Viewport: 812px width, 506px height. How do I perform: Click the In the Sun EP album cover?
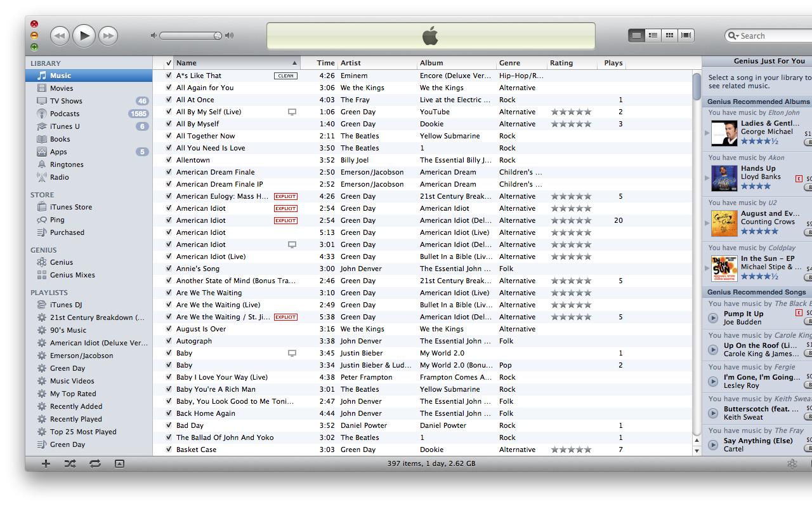tap(724, 268)
